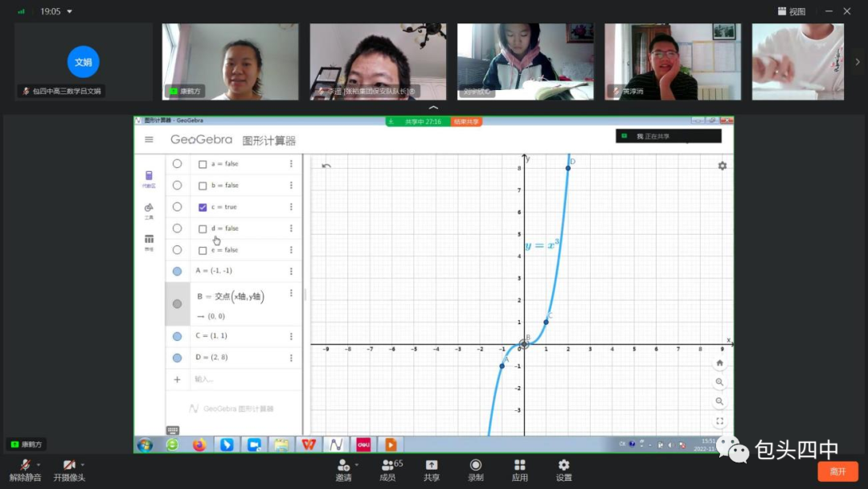Expand microphone options arrow

tap(39, 465)
